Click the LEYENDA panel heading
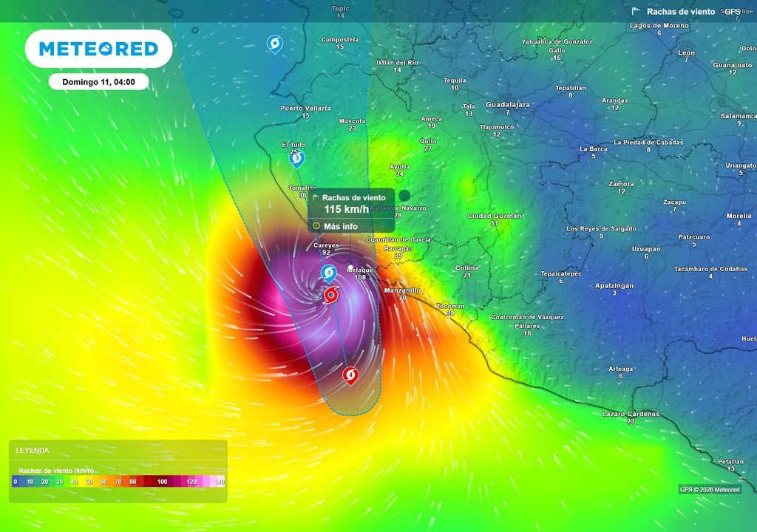Screen dimensions: 757x532 [x=33, y=451]
